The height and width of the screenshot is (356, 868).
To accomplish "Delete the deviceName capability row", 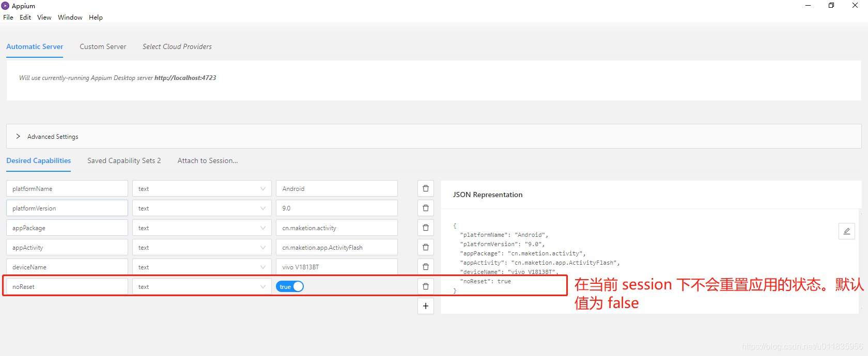I will 426,267.
